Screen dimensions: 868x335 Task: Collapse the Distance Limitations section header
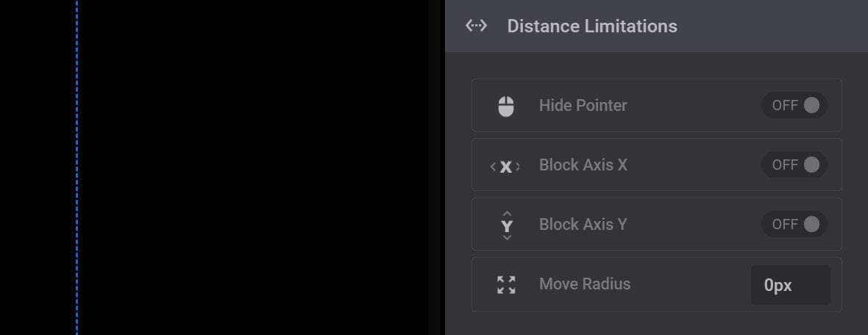(x=657, y=26)
